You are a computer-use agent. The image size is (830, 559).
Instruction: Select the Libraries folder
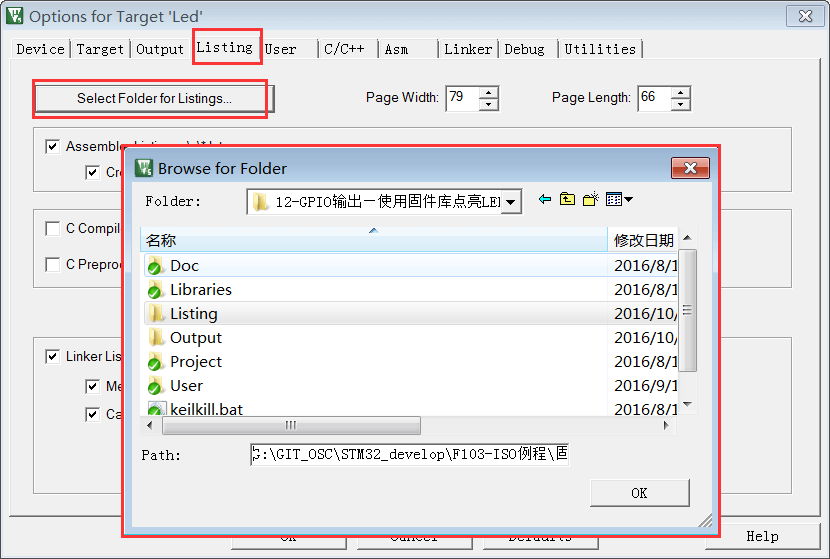[200, 290]
